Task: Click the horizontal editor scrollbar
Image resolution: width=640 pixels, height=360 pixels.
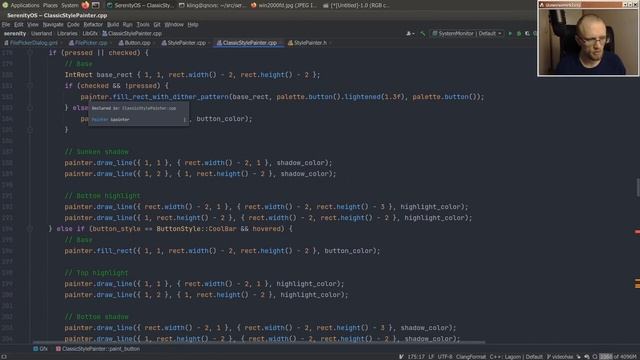Action: point(259,342)
